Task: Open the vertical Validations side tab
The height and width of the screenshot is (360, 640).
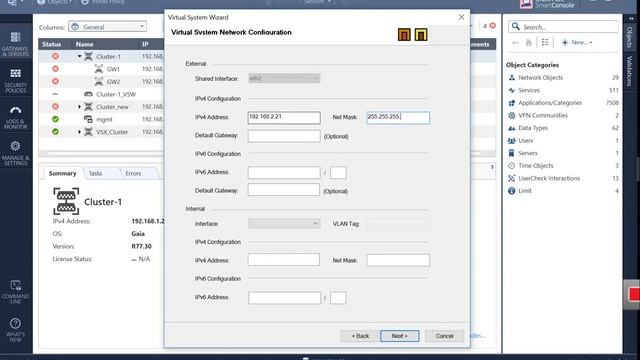Action: (629, 72)
